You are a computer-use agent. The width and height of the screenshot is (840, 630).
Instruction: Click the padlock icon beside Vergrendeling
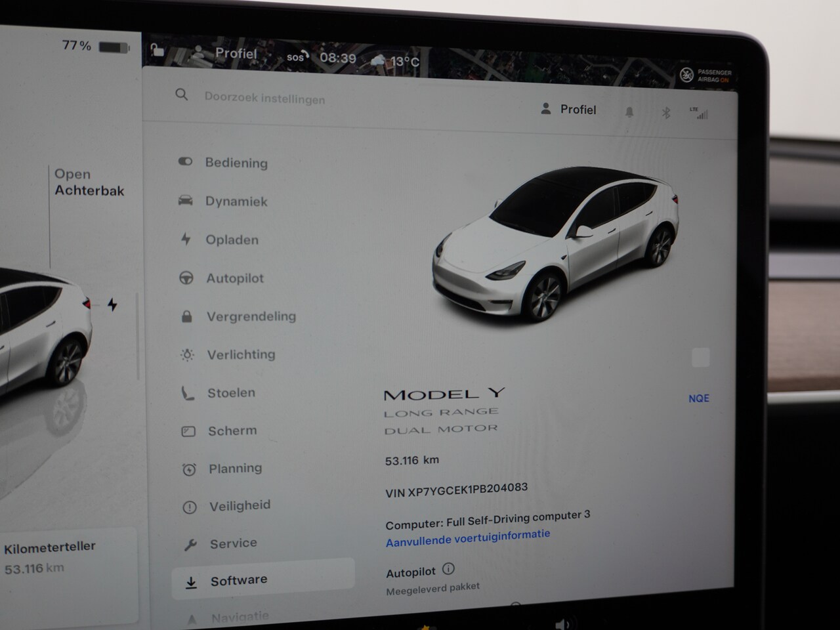tap(187, 316)
